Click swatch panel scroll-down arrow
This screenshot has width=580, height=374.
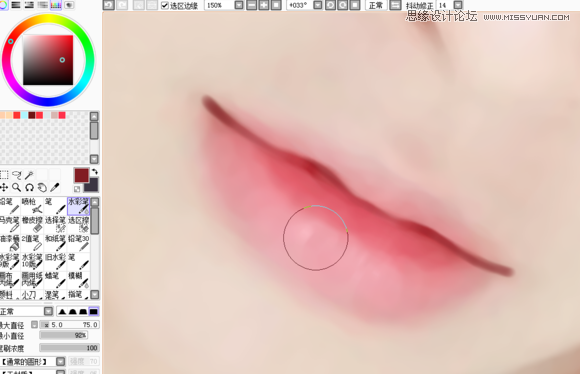pos(94,159)
